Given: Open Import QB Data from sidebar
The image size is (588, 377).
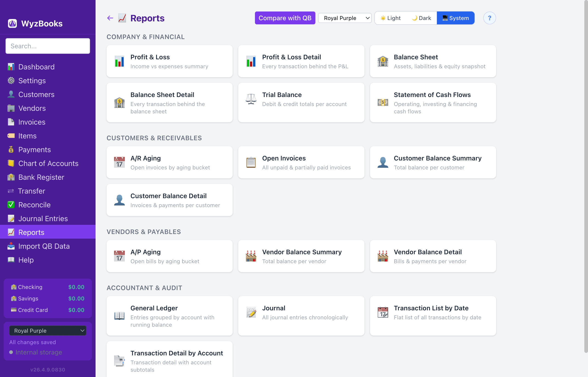Looking at the screenshot, I should tap(44, 246).
